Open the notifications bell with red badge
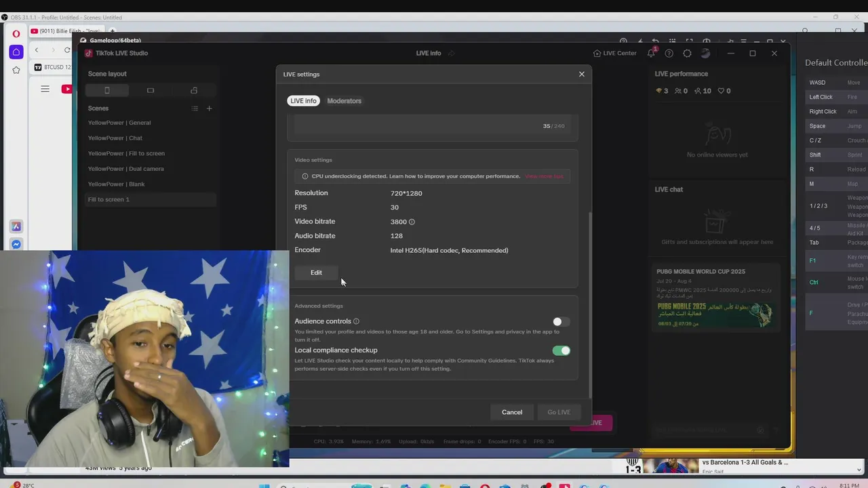This screenshot has height=488, width=868. point(651,53)
